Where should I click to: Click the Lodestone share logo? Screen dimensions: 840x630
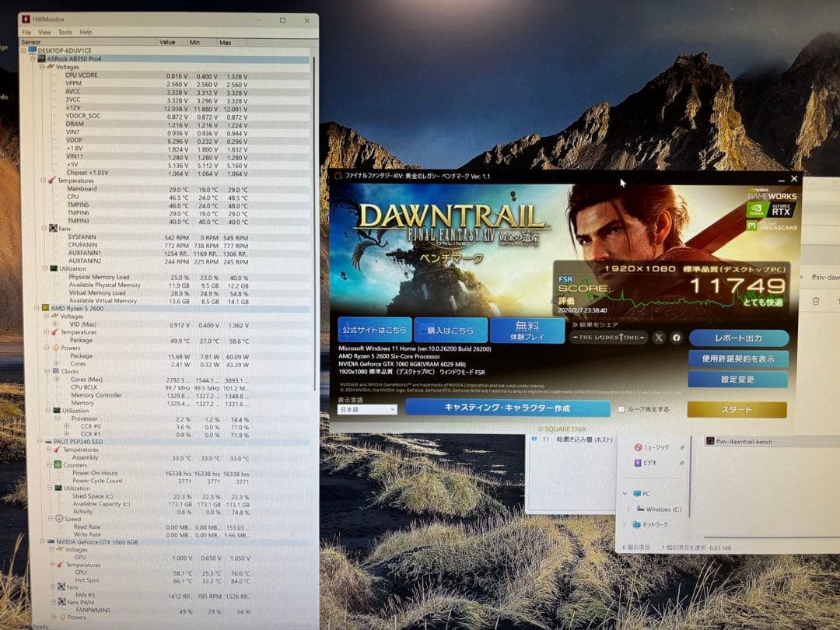[608, 338]
